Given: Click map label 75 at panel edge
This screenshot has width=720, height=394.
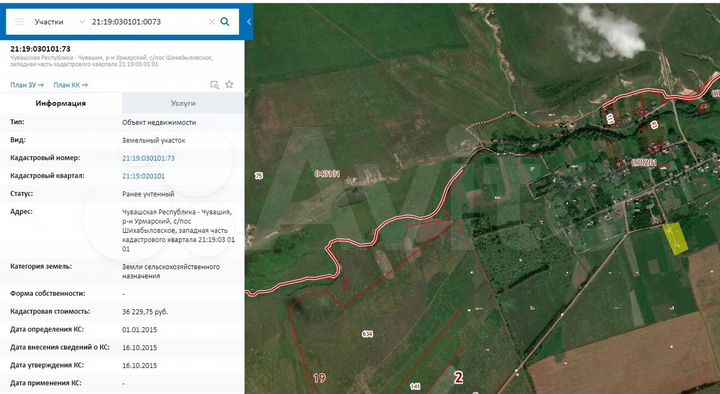Looking at the screenshot, I should [x=259, y=175].
